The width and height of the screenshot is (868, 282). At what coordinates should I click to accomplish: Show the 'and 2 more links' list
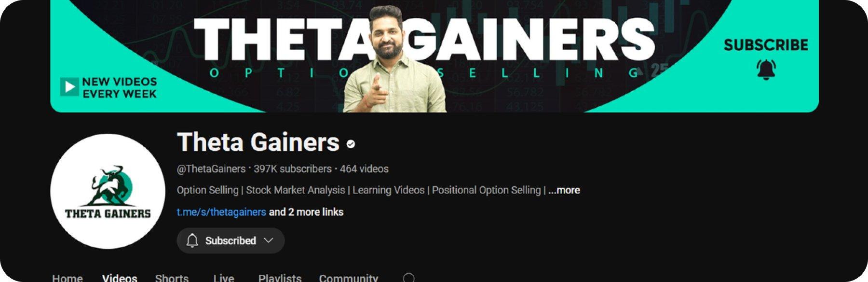pyautogui.click(x=306, y=212)
